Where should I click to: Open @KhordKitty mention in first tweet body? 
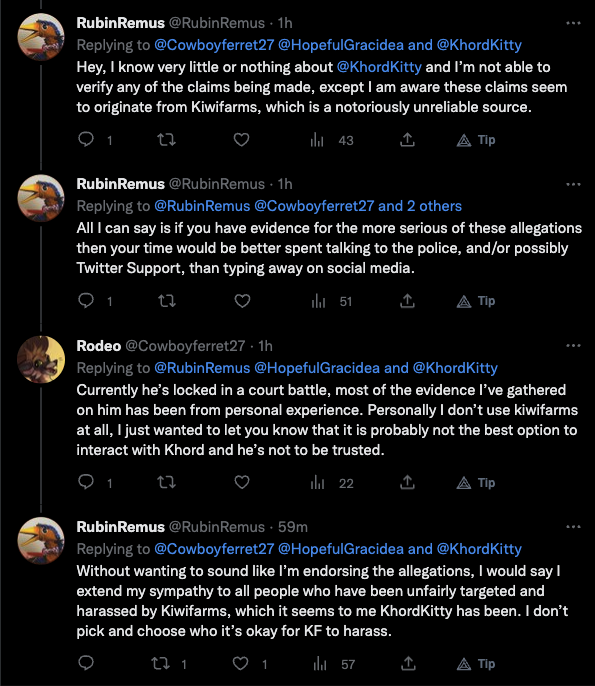click(379, 67)
